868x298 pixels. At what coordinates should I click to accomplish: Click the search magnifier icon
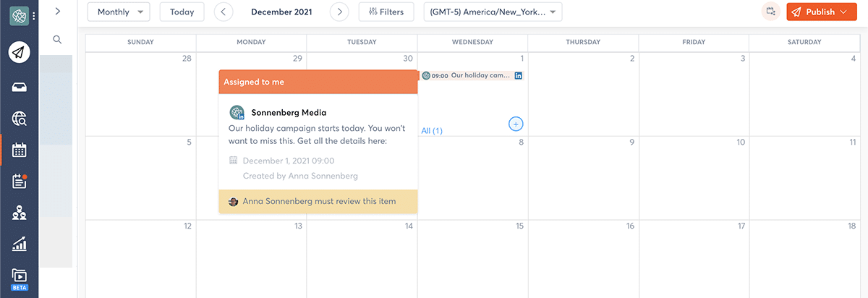click(57, 40)
